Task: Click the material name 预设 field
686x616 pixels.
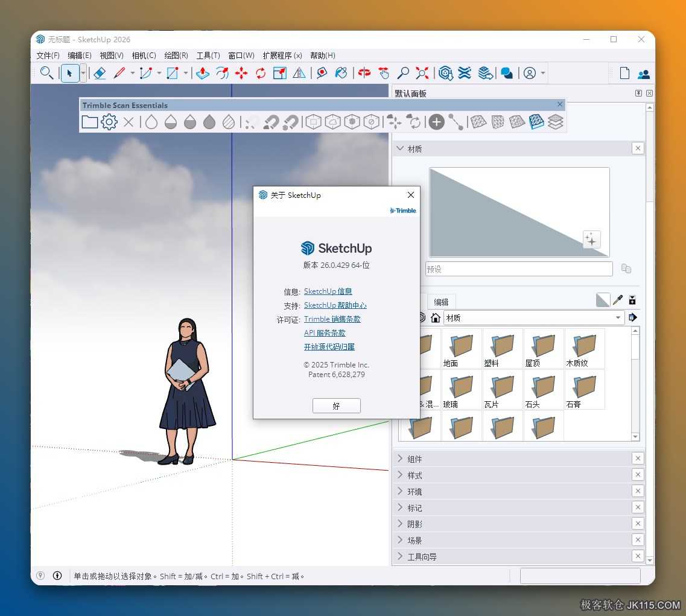Action: tap(518, 268)
